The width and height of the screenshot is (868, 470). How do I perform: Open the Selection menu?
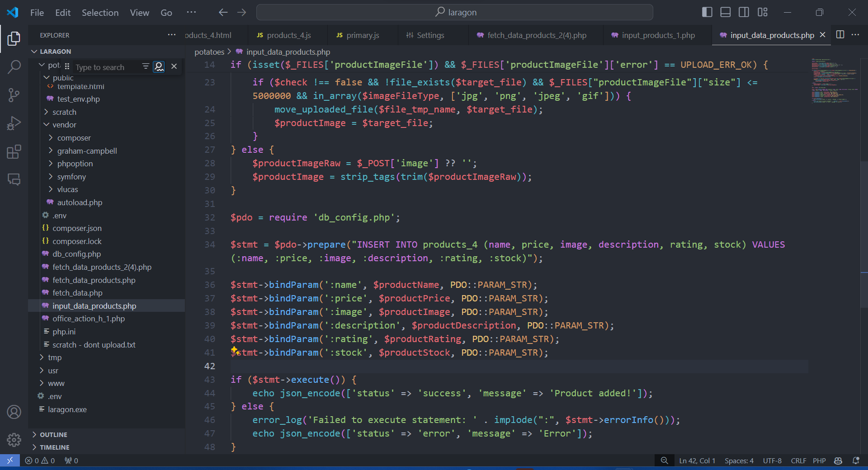[100, 13]
